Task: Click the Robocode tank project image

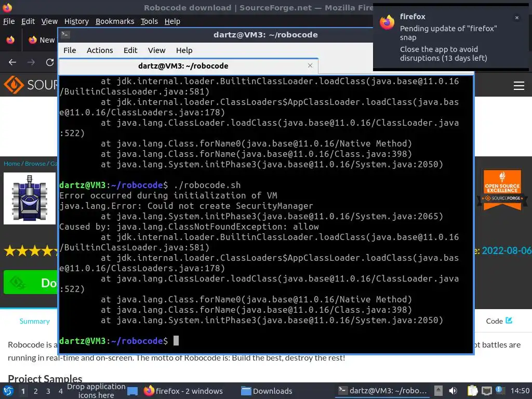Action: 30,198
